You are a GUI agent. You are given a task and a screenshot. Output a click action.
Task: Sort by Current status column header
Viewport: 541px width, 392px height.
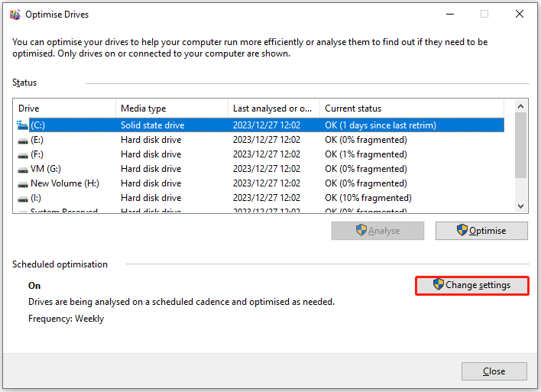[x=411, y=109]
